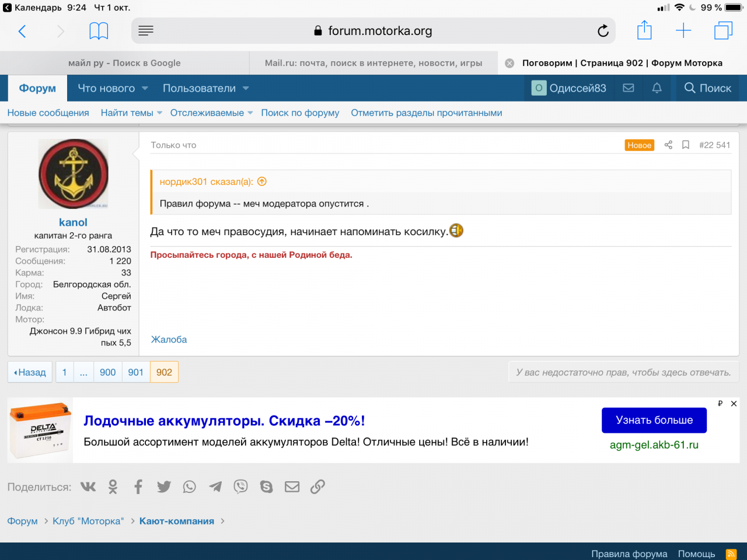
Task: Go to page 901 of the thread
Action: coord(135,372)
